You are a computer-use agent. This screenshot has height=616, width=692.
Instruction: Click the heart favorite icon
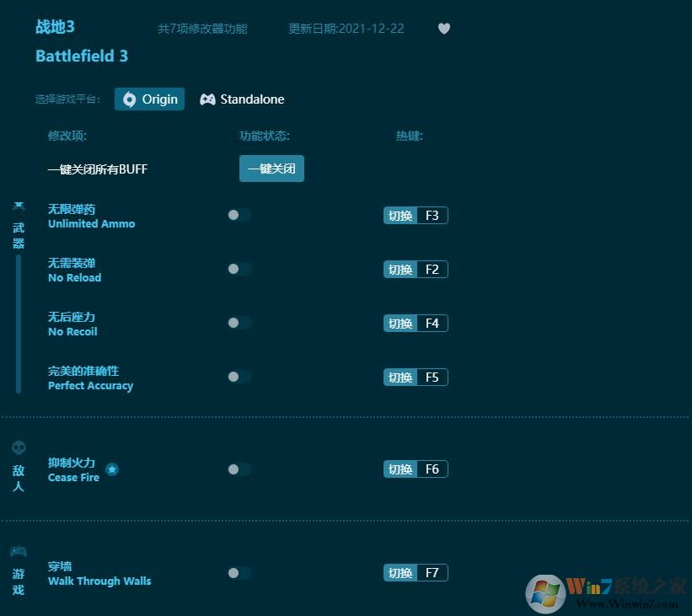444,29
